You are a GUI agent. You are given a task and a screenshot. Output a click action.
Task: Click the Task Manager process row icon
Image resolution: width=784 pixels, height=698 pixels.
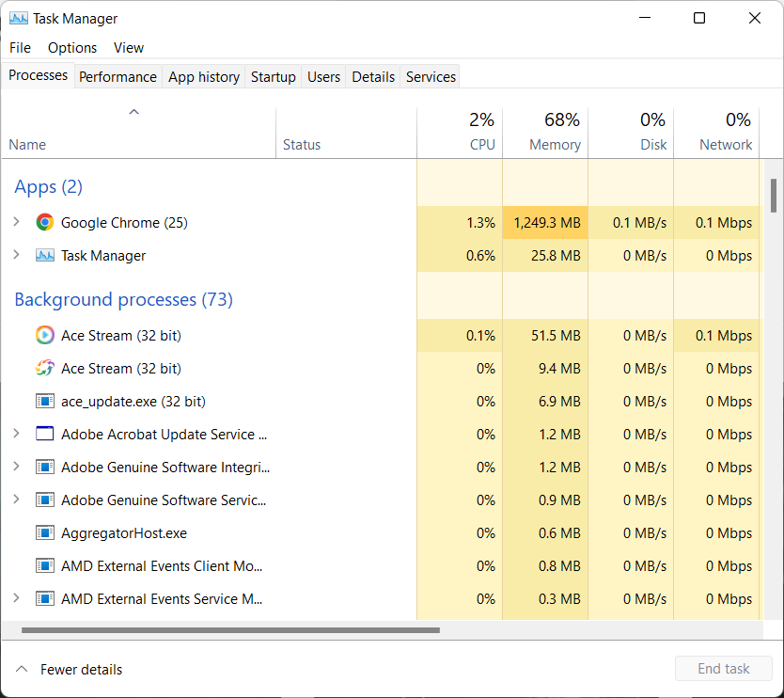pyautogui.click(x=44, y=256)
